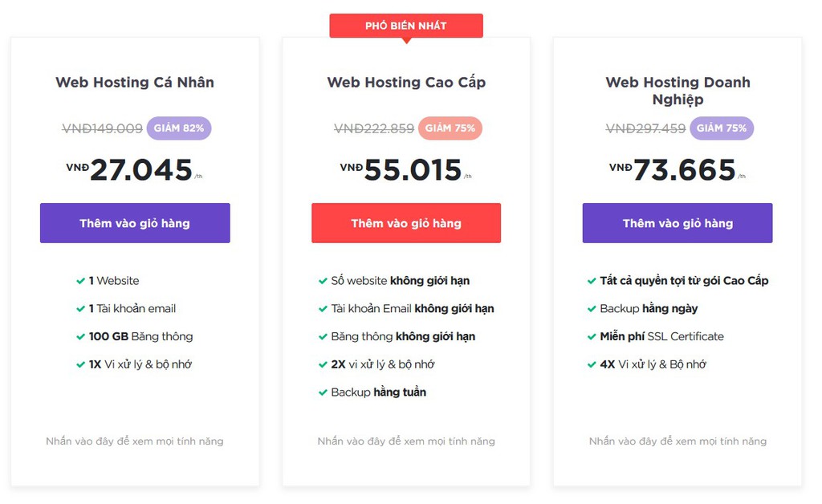The width and height of the screenshot is (822, 504).
Task: Click the red 'GIẢM 75%' discount badge
Action: click(x=450, y=128)
